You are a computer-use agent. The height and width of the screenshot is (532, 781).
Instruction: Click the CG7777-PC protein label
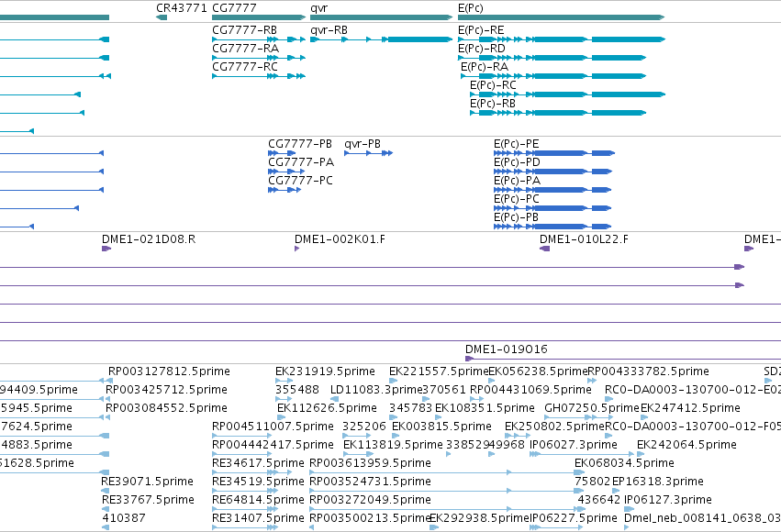click(x=300, y=181)
